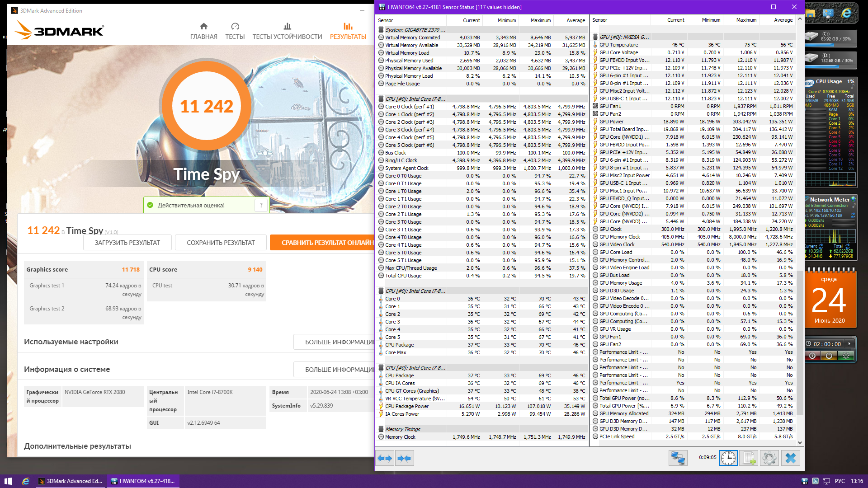Click the clock reset timer icon

(728, 458)
